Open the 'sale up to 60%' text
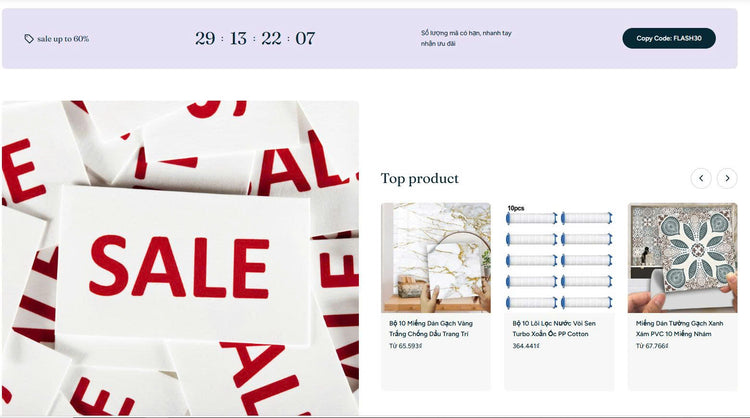Image resolution: width=750 pixels, height=418 pixels. pyautogui.click(x=63, y=39)
